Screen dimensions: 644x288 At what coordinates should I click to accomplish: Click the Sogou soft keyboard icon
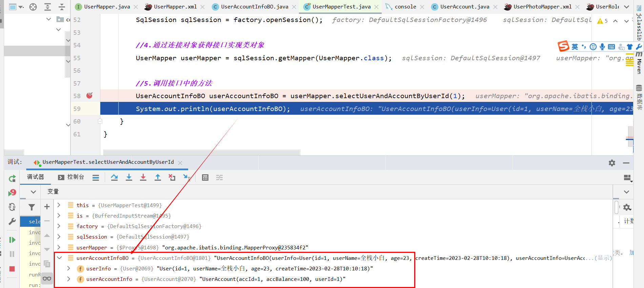pyautogui.click(x=611, y=47)
